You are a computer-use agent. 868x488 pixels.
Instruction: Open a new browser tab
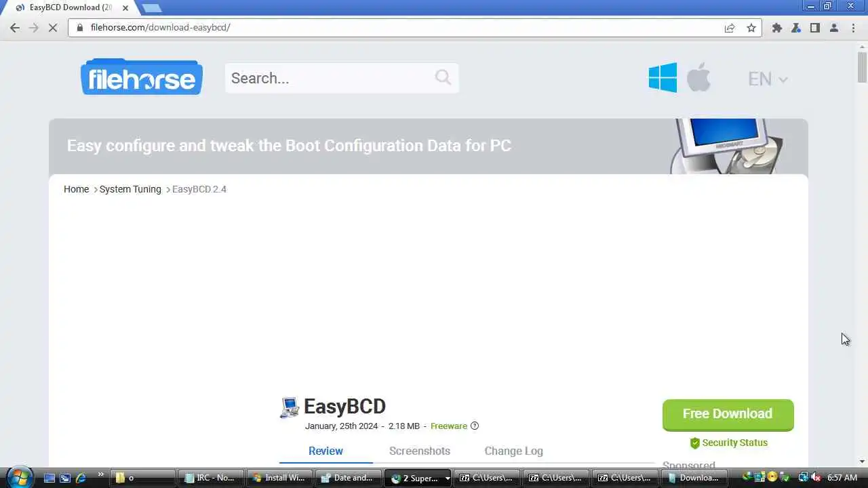point(152,8)
